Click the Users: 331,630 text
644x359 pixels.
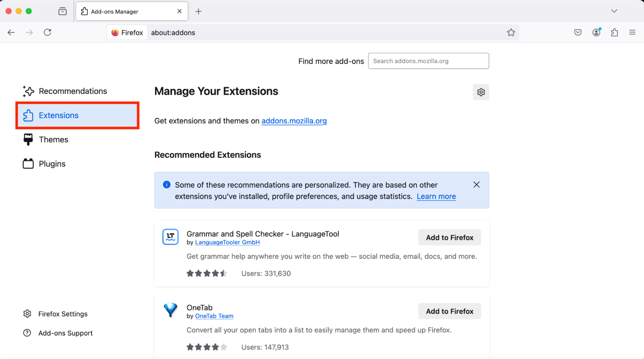tap(266, 274)
